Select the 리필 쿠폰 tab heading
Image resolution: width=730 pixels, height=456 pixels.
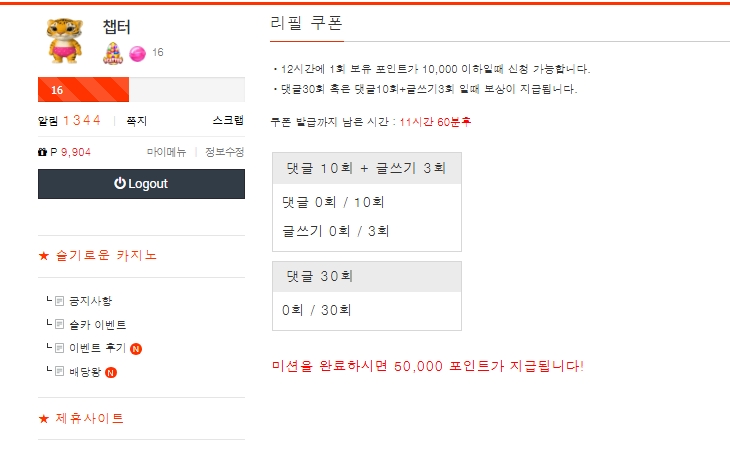(306, 24)
